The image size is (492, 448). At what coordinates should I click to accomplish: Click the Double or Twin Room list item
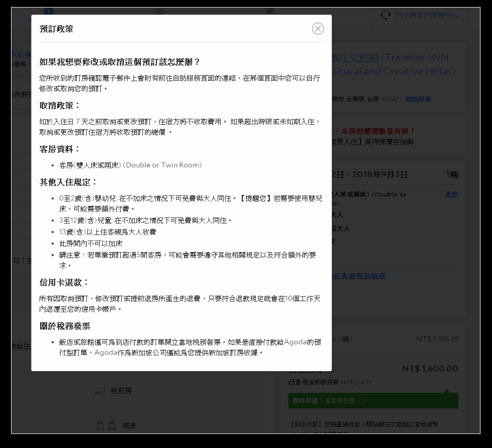tap(130, 165)
